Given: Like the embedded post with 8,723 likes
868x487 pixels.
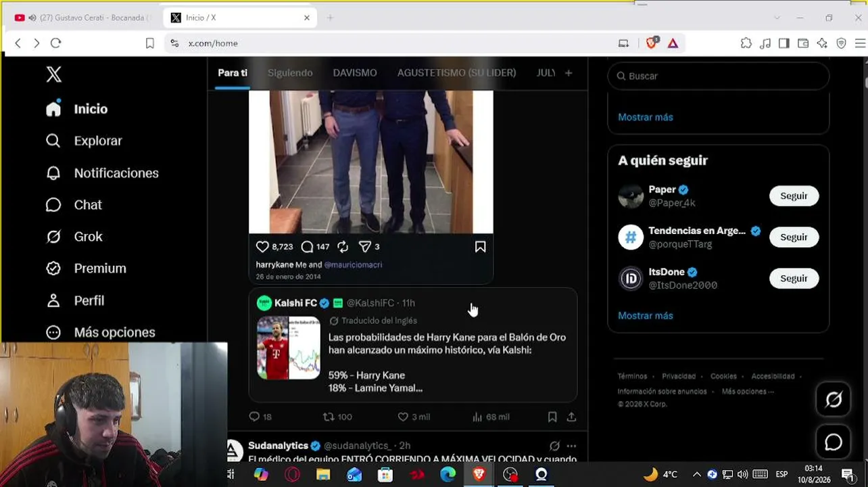Looking at the screenshot, I should pos(262,247).
